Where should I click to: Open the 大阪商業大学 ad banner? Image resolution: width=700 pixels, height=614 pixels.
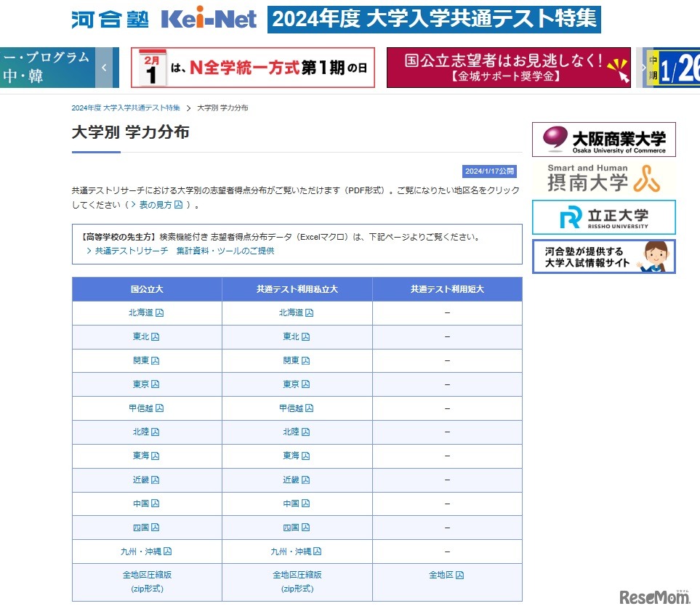pyautogui.click(x=604, y=140)
